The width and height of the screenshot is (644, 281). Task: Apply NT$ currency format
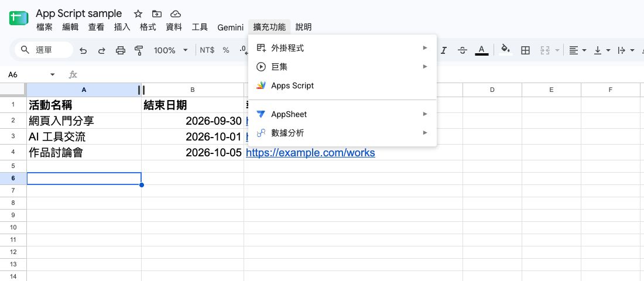[207, 50]
